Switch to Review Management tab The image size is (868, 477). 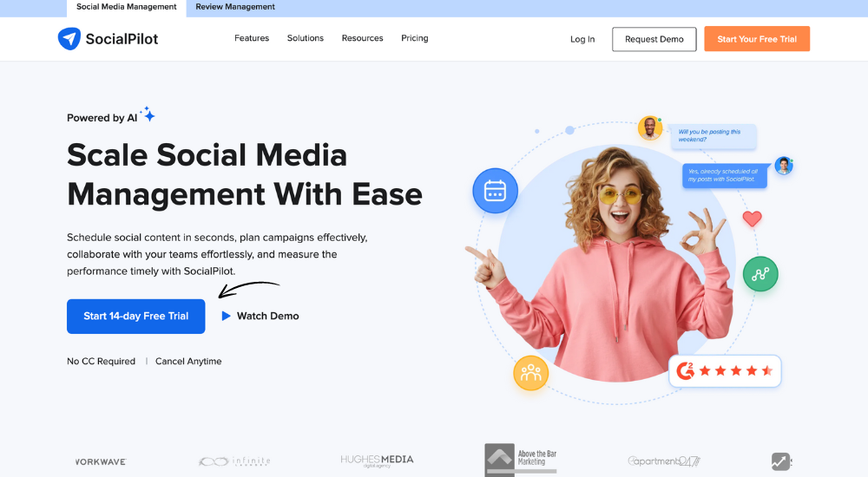tap(235, 9)
